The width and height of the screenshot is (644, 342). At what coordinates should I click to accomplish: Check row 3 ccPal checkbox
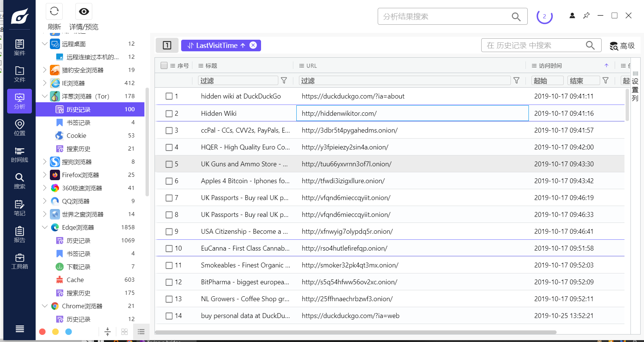coord(169,130)
